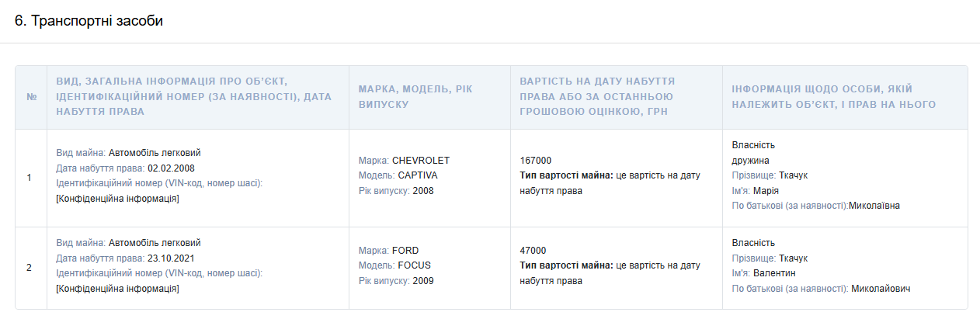Viewport: 980px width, 319px height.
Task: Click the '№' column header
Action: (31, 97)
